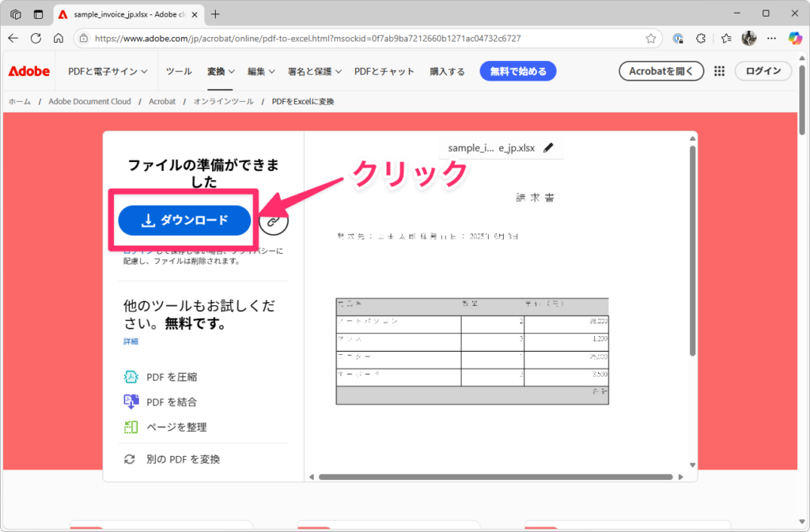Click the preview scroll left arrow
810x532 pixels.
(312, 477)
